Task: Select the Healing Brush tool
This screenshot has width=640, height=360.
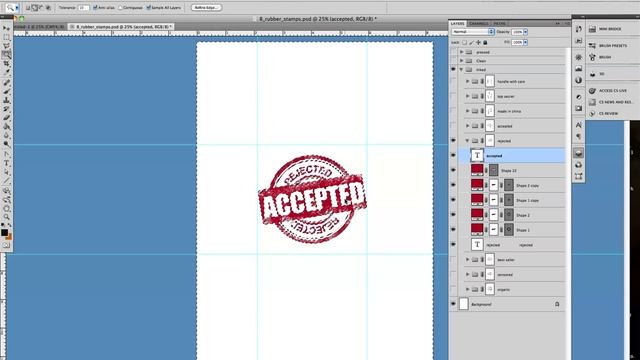Action: click(6, 83)
